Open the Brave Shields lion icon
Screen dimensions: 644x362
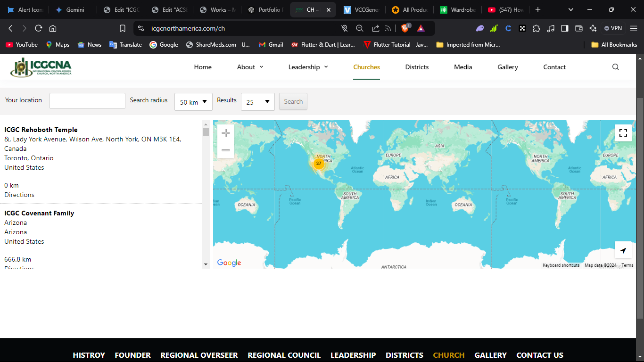point(405,28)
